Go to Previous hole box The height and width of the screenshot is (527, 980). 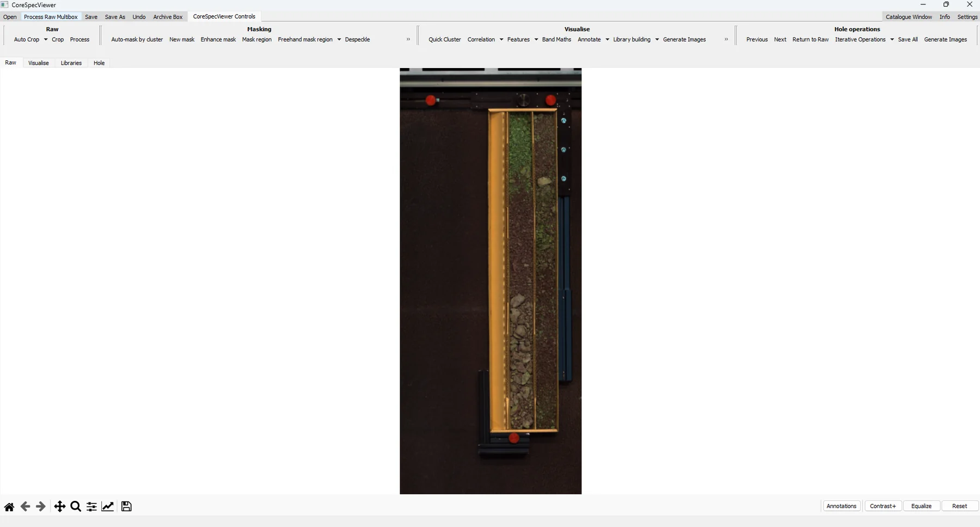[x=757, y=40]
